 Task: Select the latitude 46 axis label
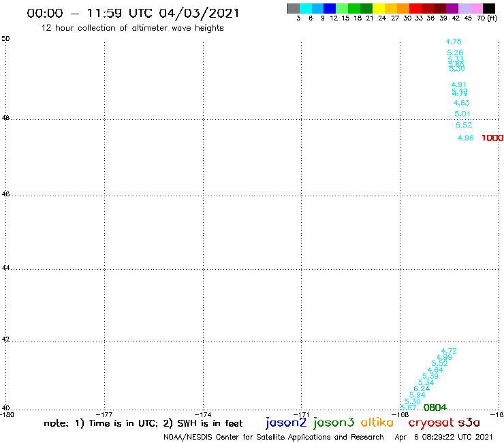[5, 194]
